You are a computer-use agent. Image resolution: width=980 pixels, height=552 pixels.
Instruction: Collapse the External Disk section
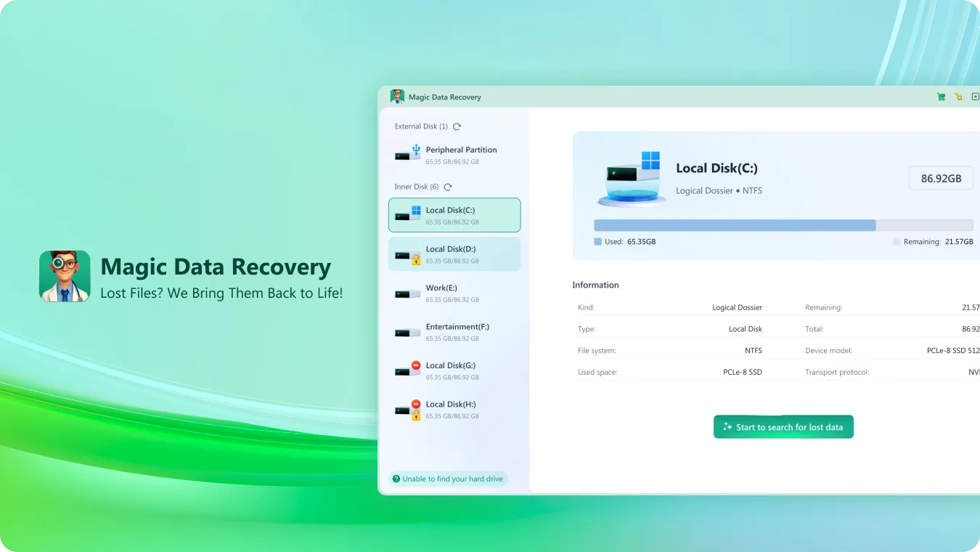(421, 126)
